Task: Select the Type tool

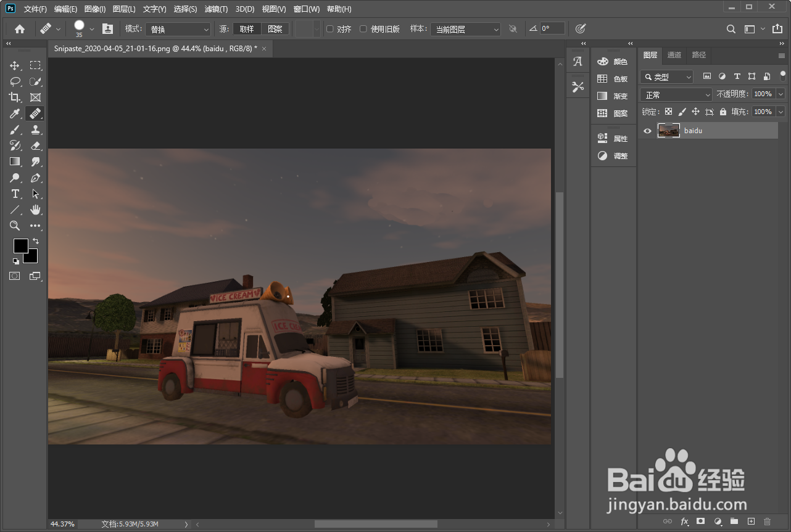Action: (x=15, y=194)
